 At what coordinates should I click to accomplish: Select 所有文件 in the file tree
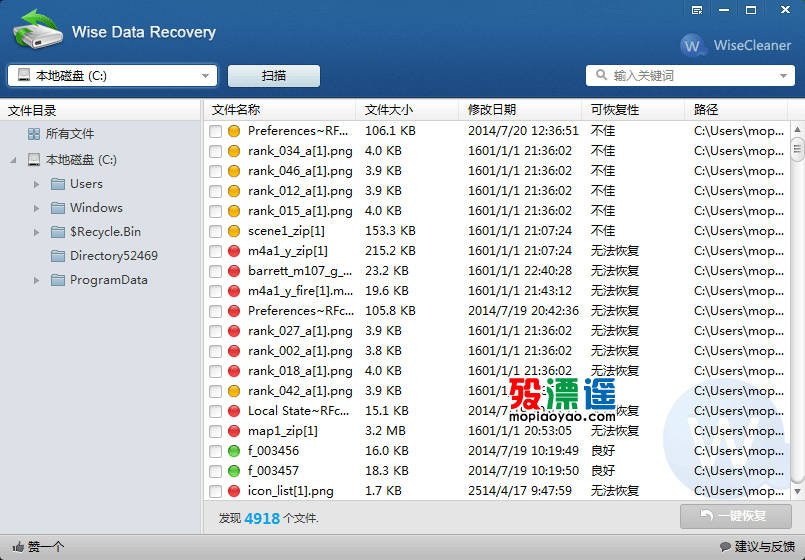click(69, 134)
